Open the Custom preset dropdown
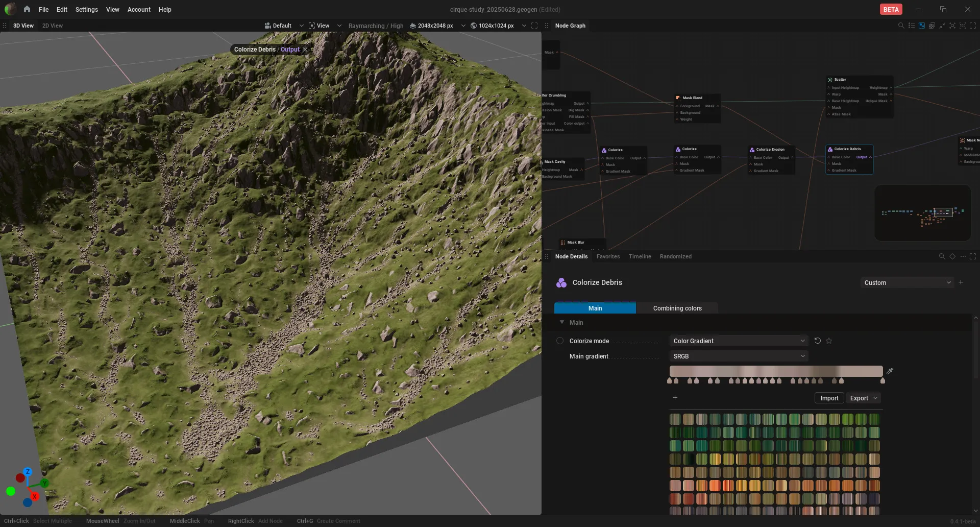 tap(907, 282)
